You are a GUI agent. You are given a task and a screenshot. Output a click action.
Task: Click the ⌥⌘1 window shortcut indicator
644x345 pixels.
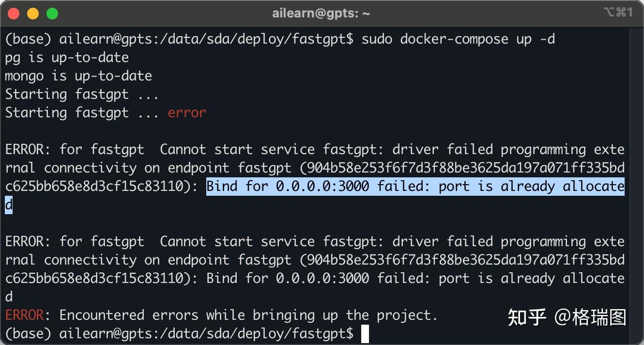(618, 13)
